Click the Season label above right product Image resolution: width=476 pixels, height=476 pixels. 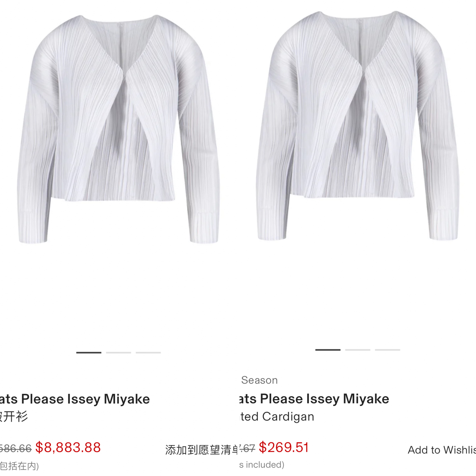point(259,380)
